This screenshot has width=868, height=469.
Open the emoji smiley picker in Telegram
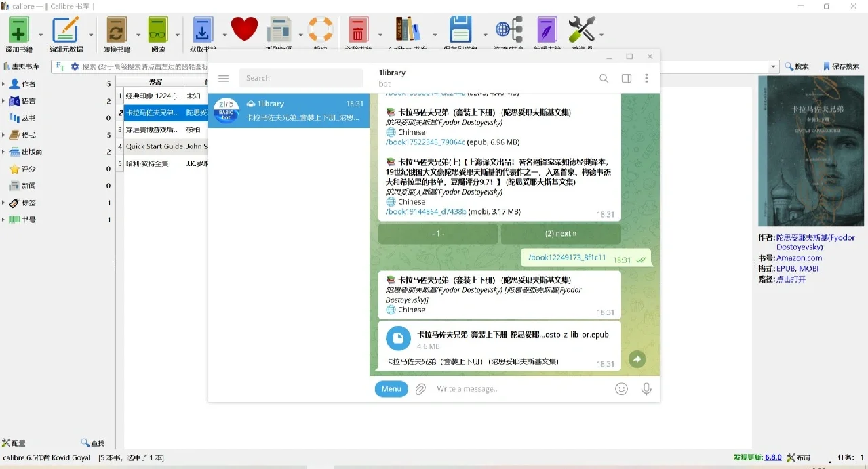pos(621,389)
